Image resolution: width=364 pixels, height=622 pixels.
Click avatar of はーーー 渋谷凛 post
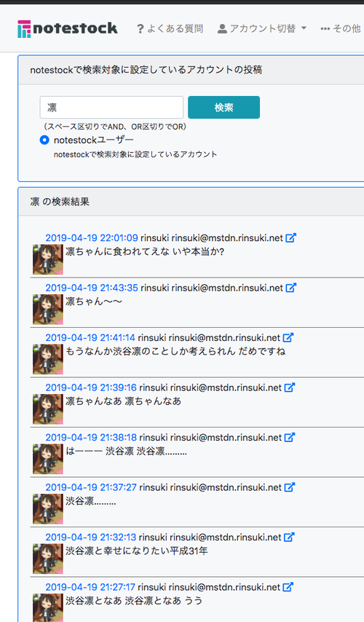47,459
